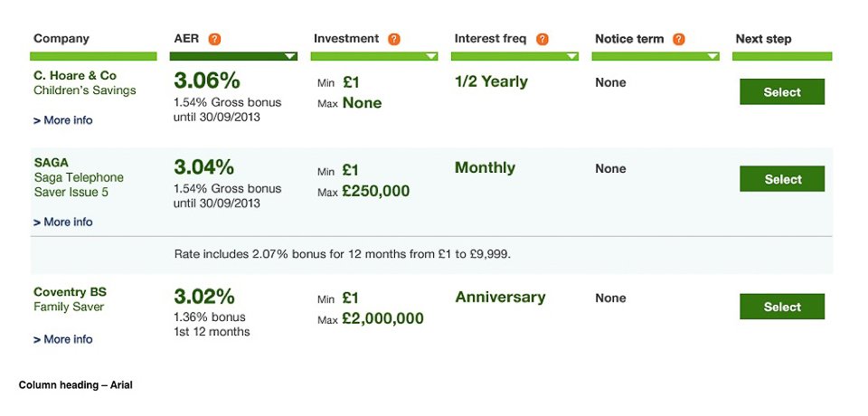Sort by AER using its arrow

(x=289, y=56)
